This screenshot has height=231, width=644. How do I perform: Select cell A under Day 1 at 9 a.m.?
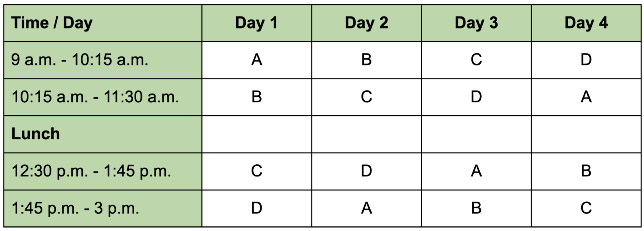(257, 60)
